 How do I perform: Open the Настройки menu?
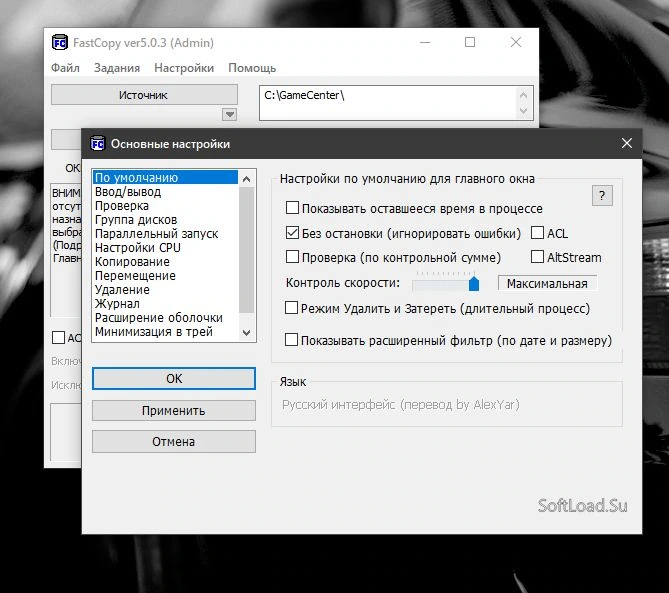(184, 68)
